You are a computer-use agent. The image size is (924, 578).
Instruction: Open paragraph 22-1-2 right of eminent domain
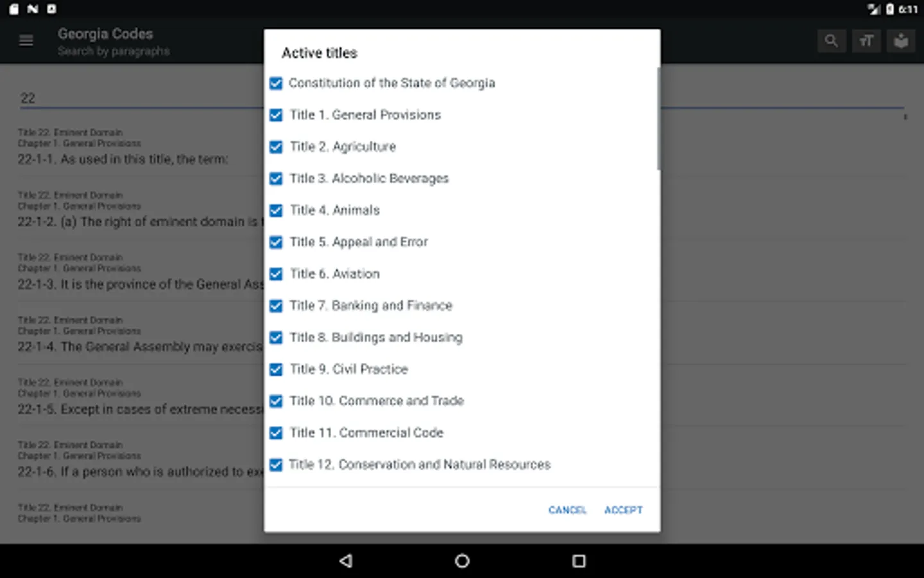point(141,222)
